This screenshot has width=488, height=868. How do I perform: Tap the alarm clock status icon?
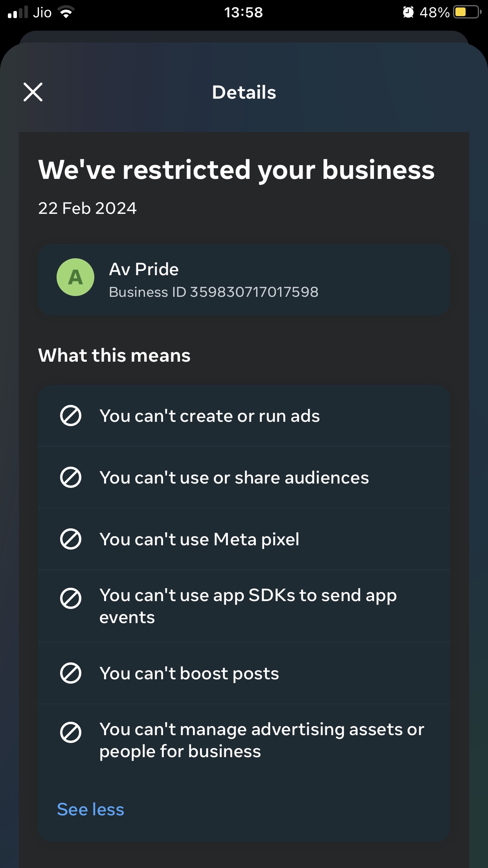pos(408,12)
